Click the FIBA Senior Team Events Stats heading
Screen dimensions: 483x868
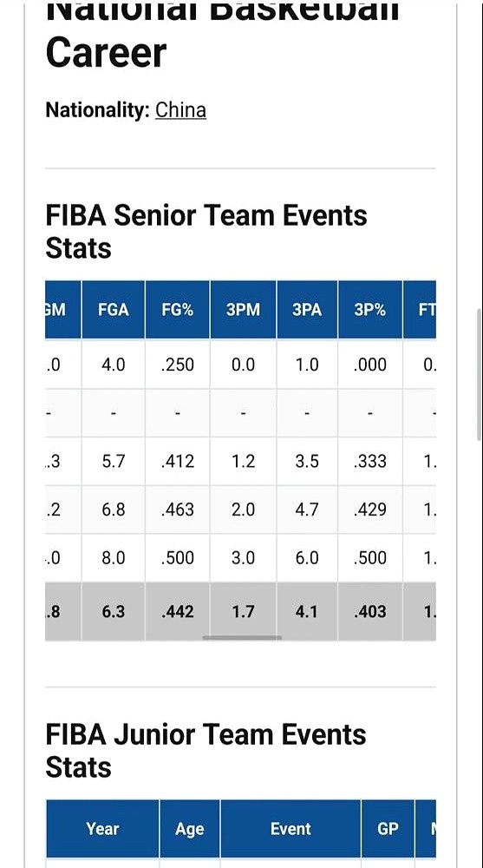pyautogui.click(x=206, y=232)
